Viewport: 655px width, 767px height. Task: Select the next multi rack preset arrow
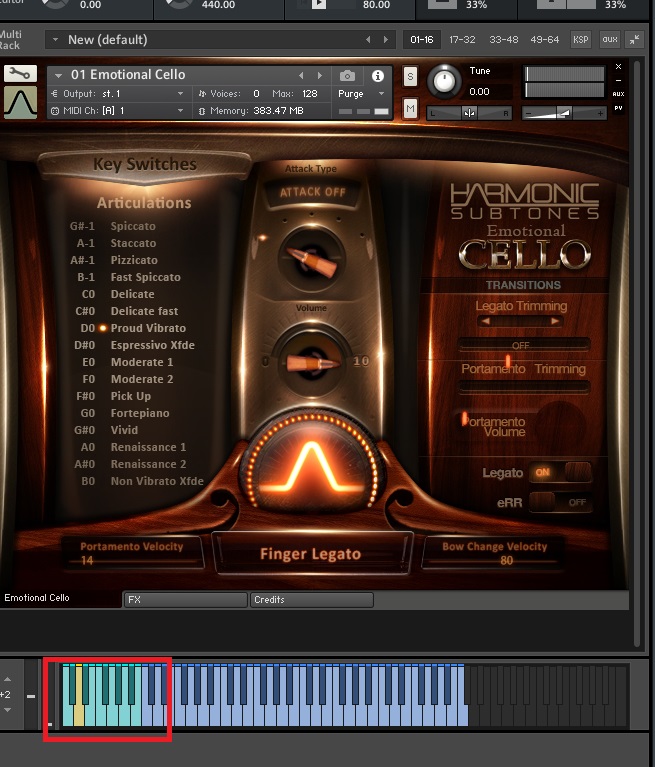386,40
